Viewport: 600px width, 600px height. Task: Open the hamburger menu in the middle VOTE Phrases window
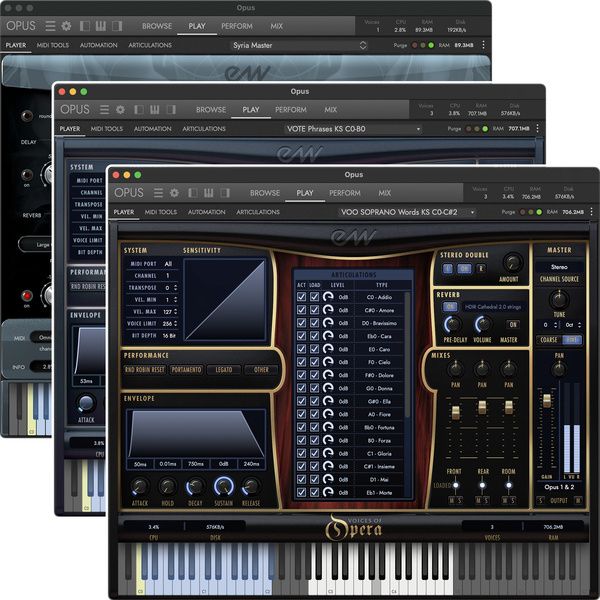point(104,110)
